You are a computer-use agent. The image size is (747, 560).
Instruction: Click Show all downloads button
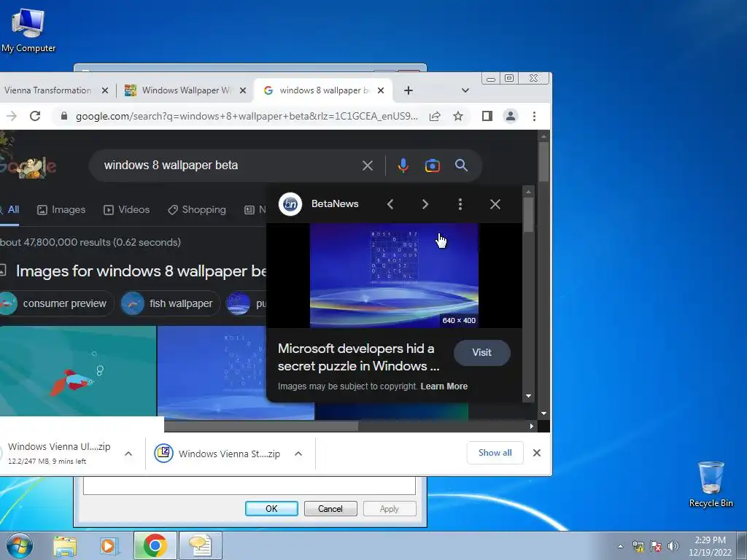click(x=495, y=453)
